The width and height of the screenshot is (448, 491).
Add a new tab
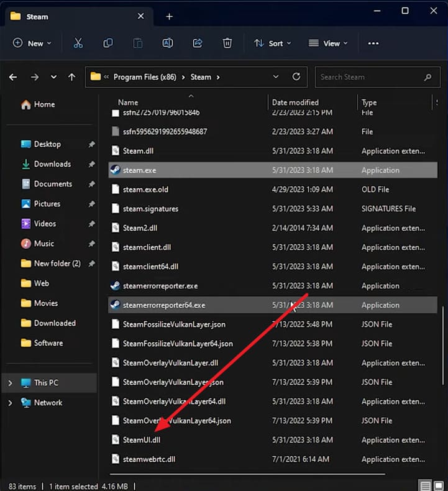click(x=170, y=17)
